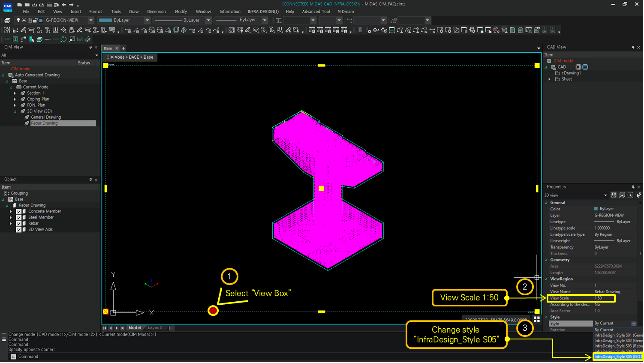Screen dimensions: 644x363
Task: Click the lock icon in the layer control
Action: (x=36, y=20)
